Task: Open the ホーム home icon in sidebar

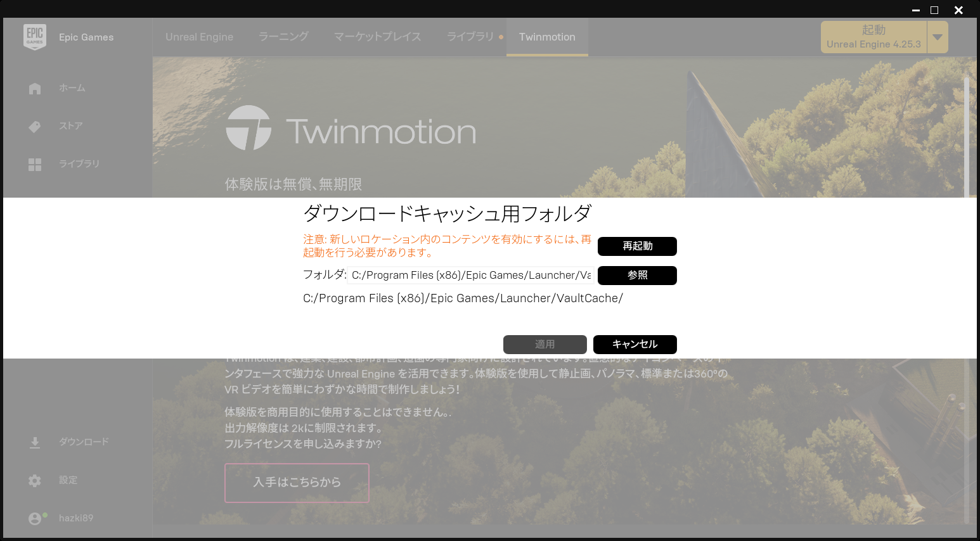Action: 35,89
